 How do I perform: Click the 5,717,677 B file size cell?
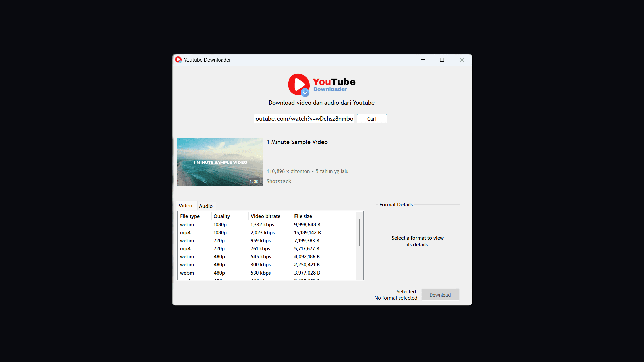tap(307, 249)
